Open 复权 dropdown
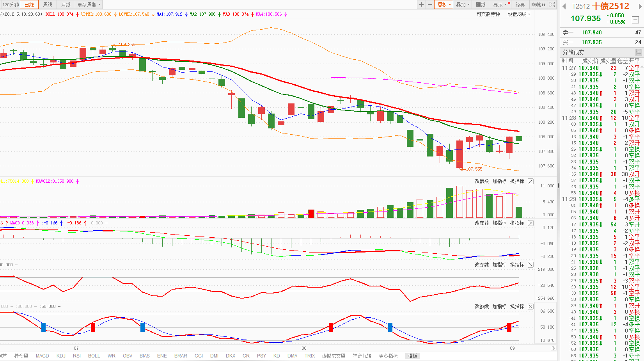The width and height of the screenshot is (644, 361). point(444,5)
